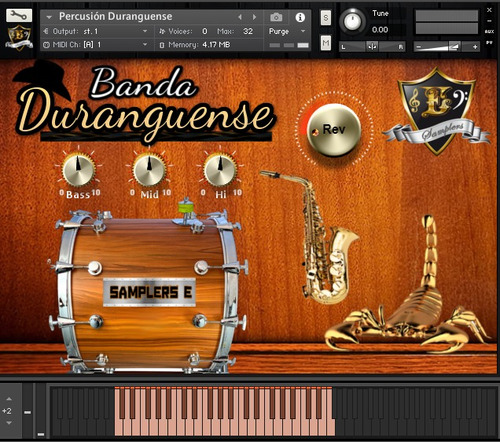
Task: Toggle the aux sends panel
Action: point(489,32)
